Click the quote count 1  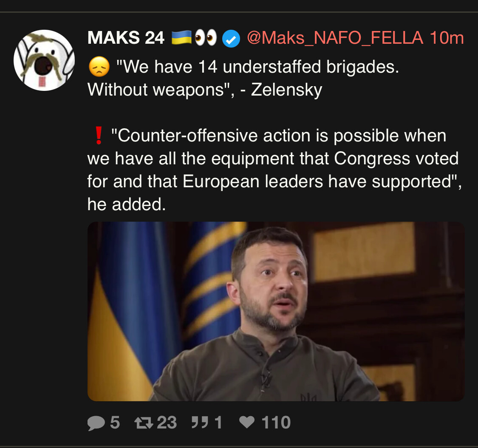coord(218,423)
